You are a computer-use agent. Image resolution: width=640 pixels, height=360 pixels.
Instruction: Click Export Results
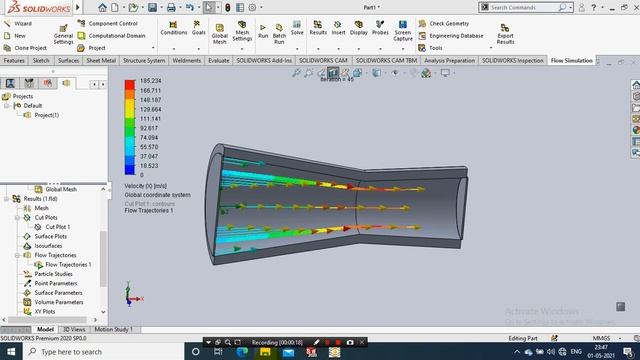point(505,34)
